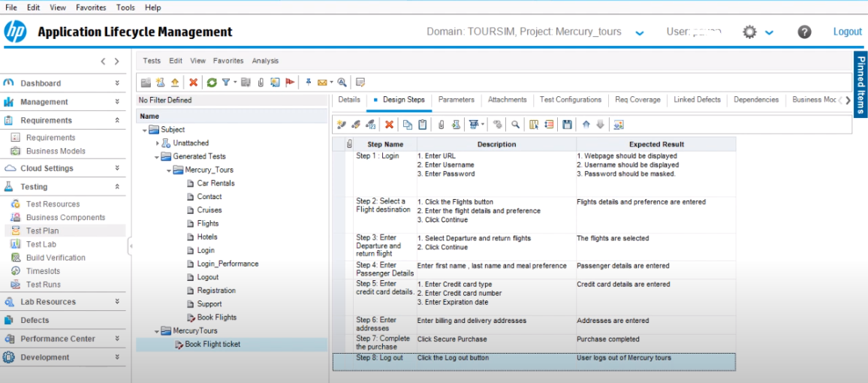Image resolution: width=868 pixels, height=383 pixels.
Task: Click the Find magnifier in Design Steps toolbar
Action: [x=516, y=125]
